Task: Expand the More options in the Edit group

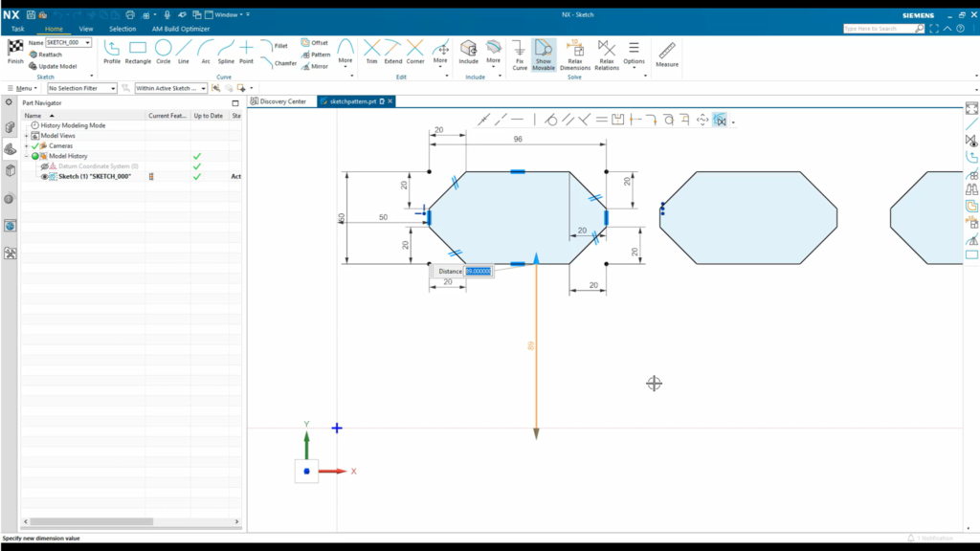Action: pyautogui.click(x=440, y=53)
